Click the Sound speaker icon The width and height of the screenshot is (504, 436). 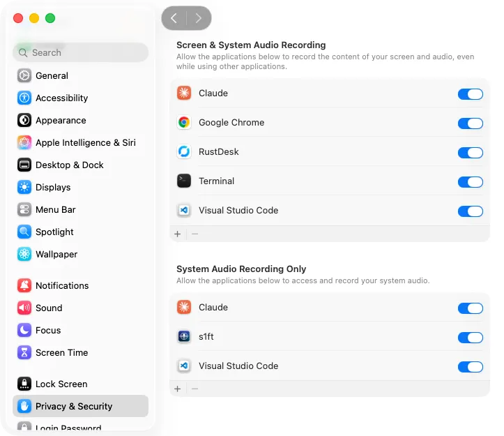(x=24, y=308)
